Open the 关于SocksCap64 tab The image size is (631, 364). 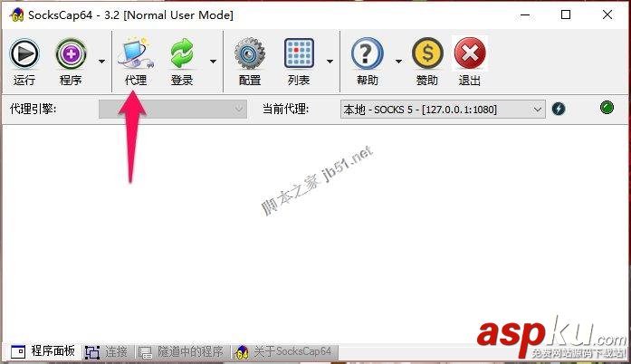[283, 352]
